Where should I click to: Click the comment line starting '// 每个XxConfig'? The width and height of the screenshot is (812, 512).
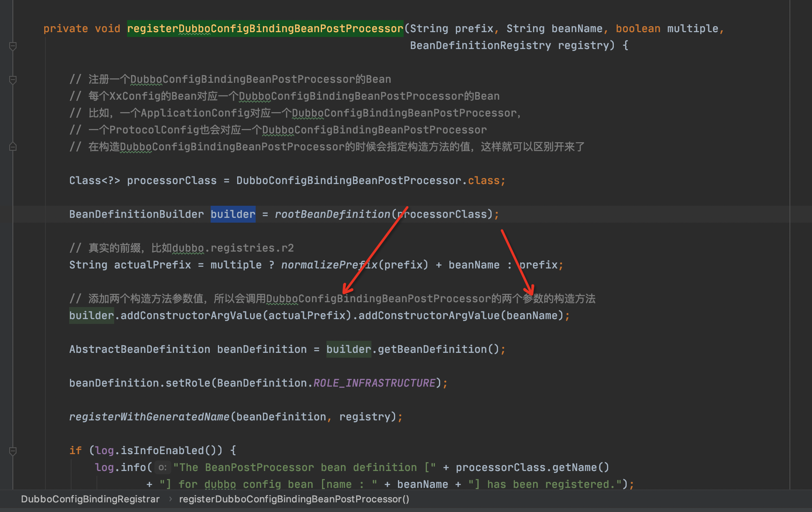[x=285, y=96]
